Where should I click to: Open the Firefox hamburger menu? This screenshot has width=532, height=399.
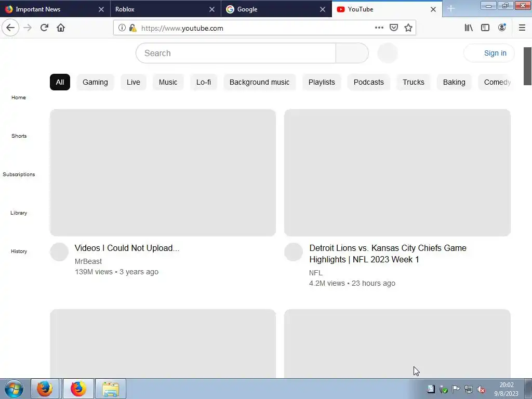tap(522, 28)
